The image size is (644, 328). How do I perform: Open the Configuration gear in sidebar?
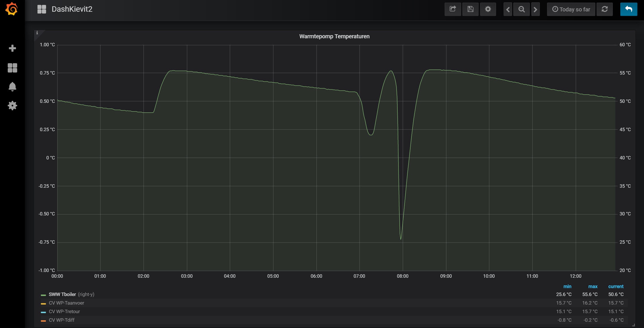12,106
